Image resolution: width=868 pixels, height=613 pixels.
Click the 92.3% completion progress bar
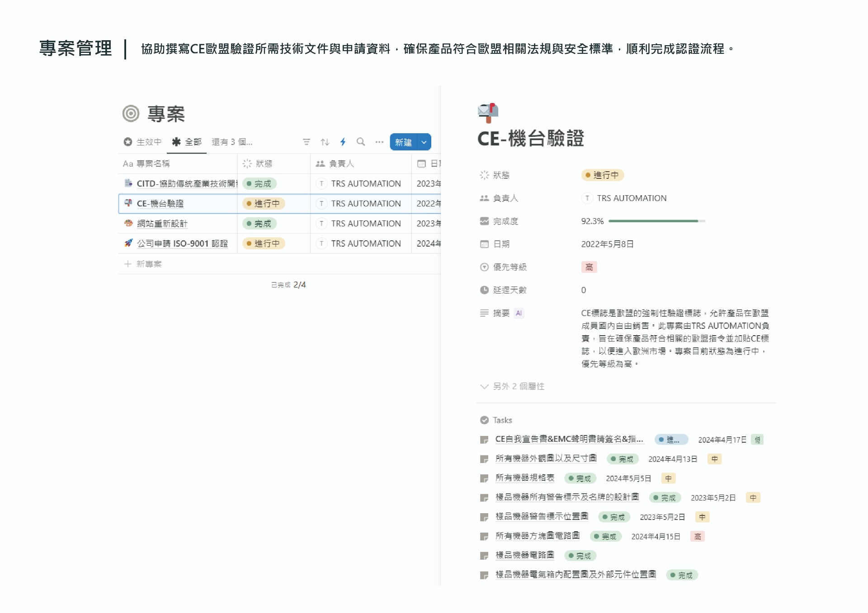pos(656,221)
